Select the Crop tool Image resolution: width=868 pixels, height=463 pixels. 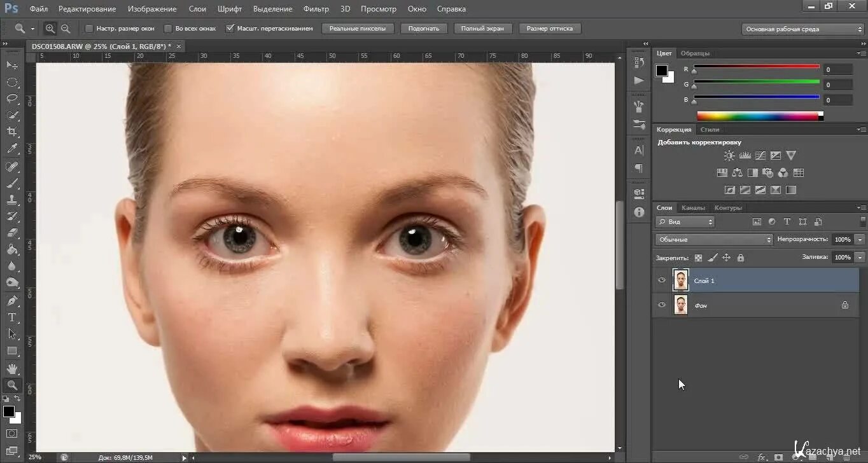click(12, 132)
